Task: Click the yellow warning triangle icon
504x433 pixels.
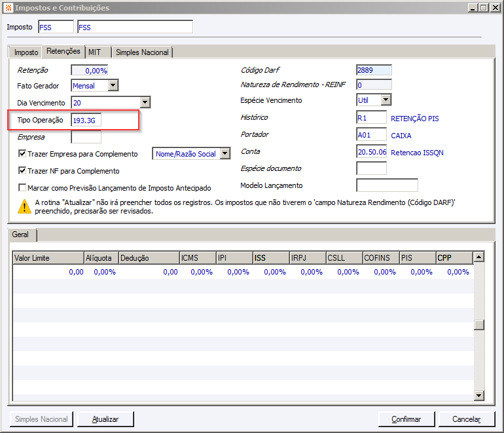Action: coord(25,206)
